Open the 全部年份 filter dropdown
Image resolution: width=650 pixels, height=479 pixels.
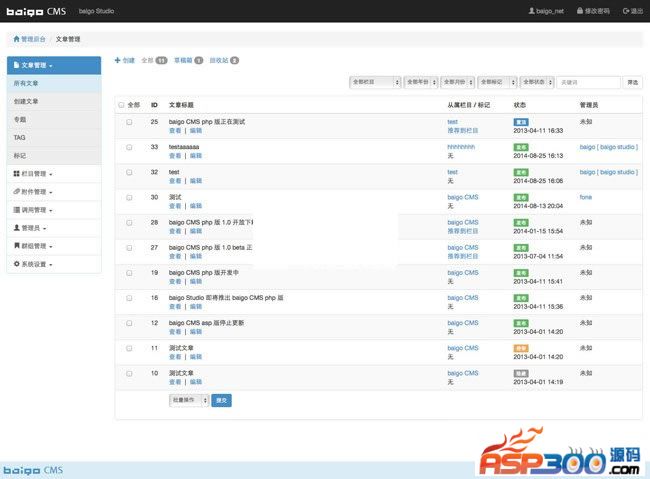pyautogui.click(x=421, y=82)
